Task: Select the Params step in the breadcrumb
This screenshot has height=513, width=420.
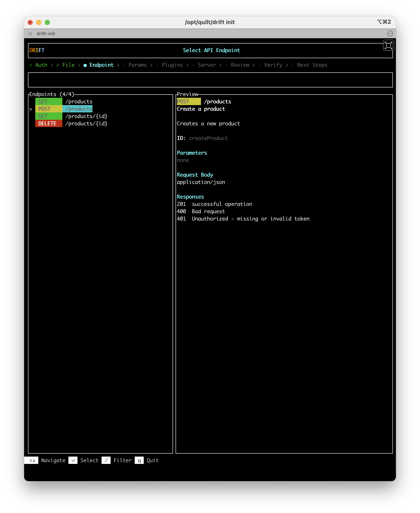Action: 137,65
